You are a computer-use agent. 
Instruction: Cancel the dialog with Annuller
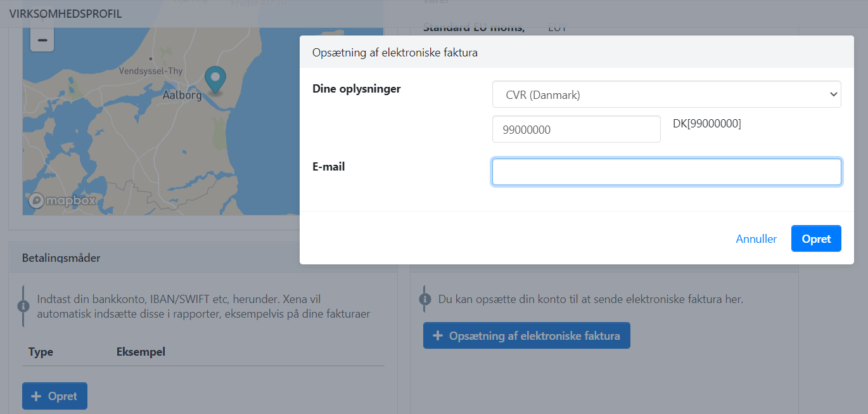(756, 239)
